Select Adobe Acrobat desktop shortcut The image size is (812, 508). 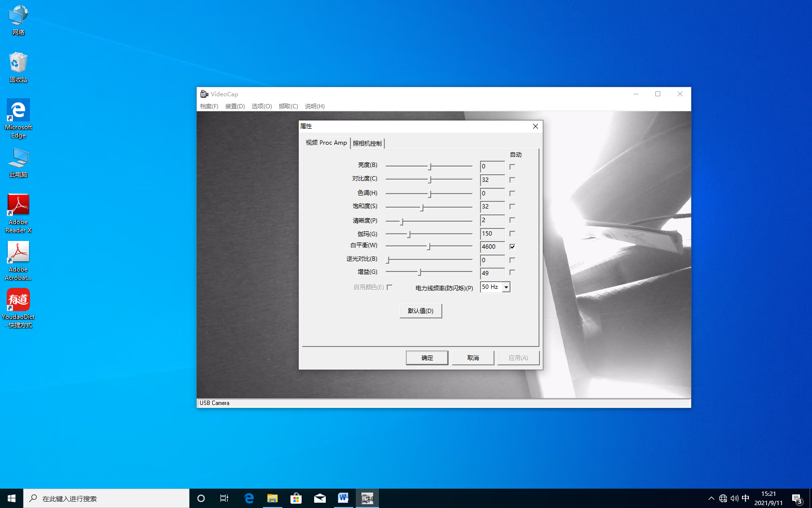(18, 261)
